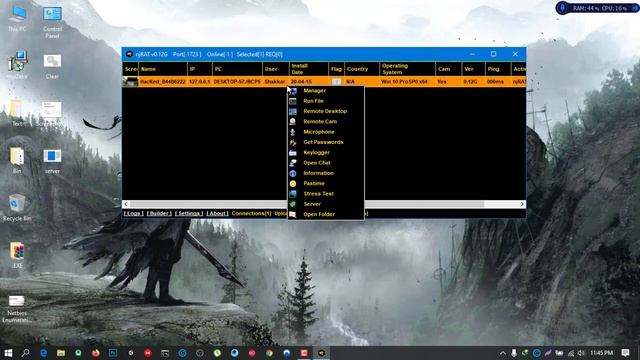Click the Get Passwords key icon

(293, 142)
